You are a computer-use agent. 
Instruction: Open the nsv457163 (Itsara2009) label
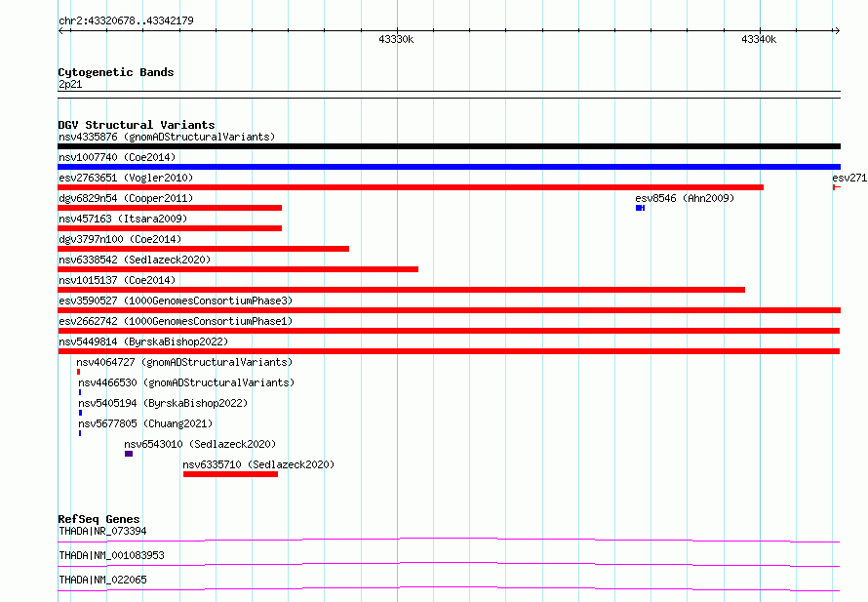click(x=123, y=219)
